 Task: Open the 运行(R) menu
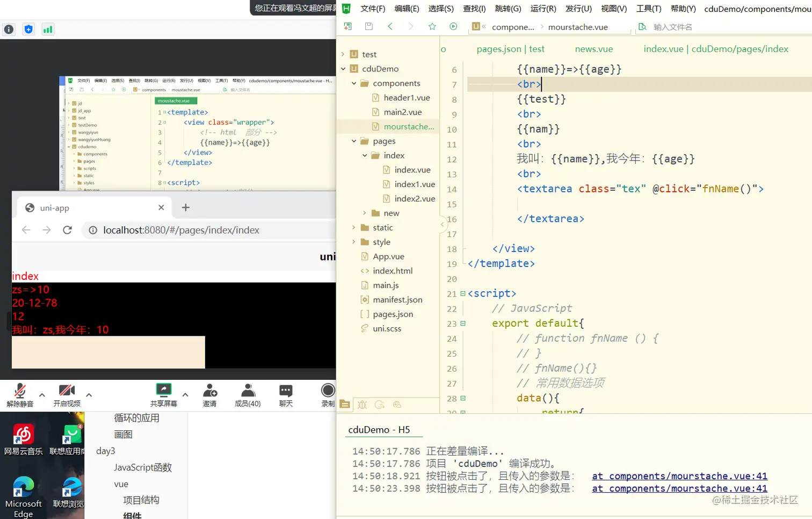[x=543, y=9]
